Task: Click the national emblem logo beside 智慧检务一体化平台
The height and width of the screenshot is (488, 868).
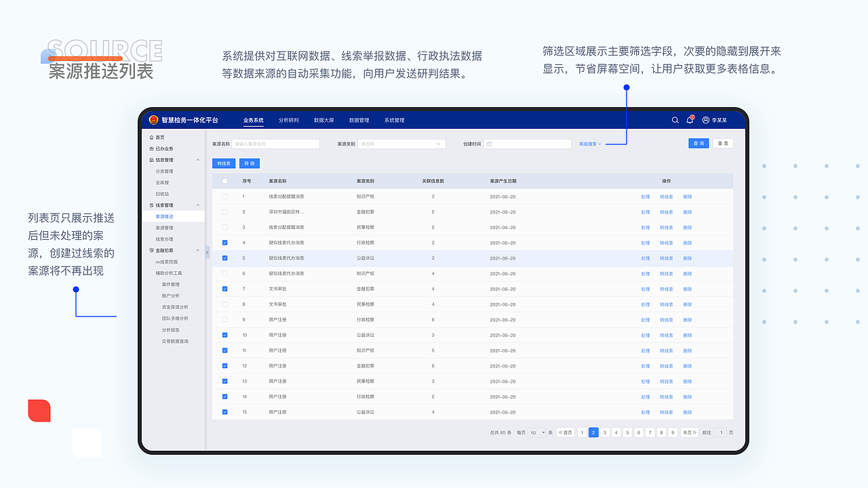Action: click(154, 119)
